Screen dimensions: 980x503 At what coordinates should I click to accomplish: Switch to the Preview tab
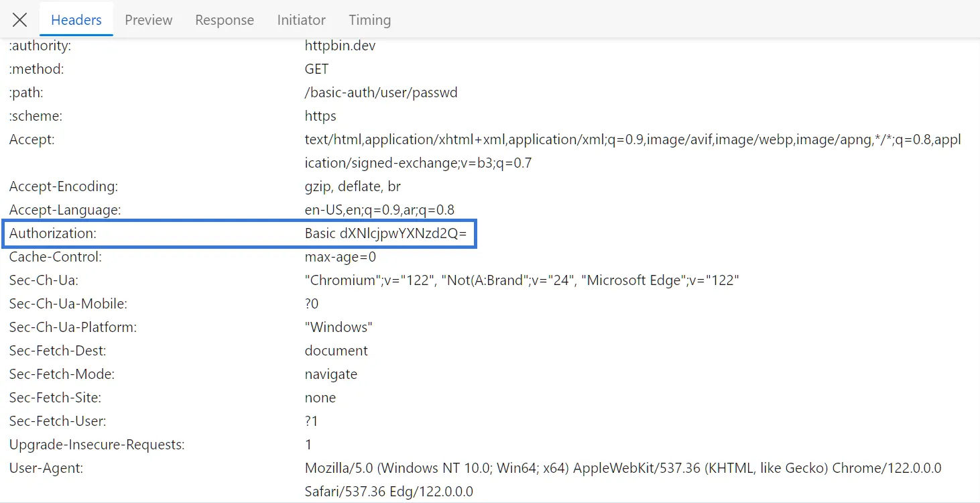tap(147, 19)
